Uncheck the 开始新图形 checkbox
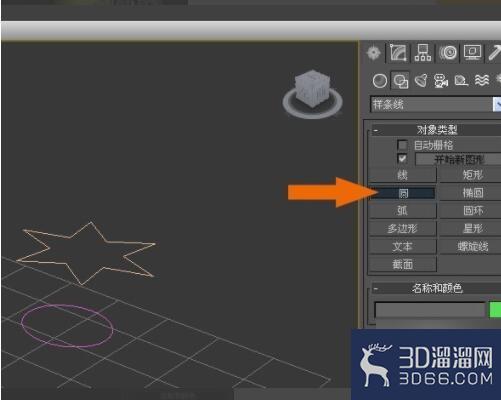 coord(402,158)
